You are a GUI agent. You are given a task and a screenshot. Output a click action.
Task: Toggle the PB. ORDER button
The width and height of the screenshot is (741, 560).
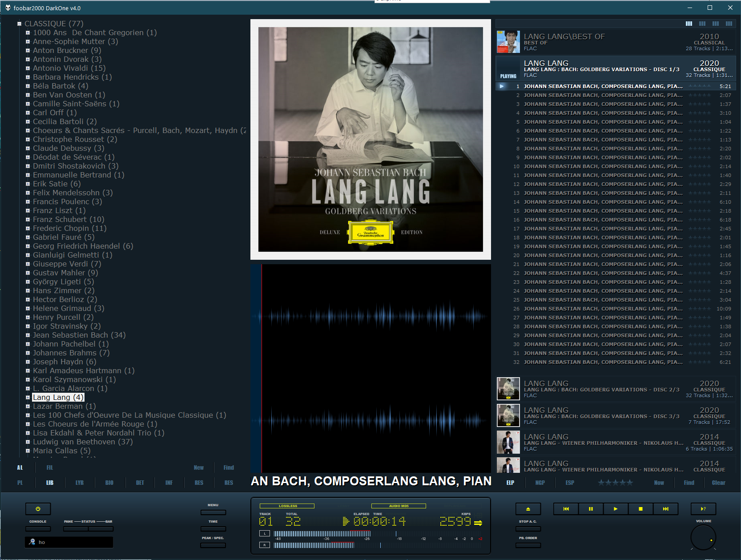(528, 545)
